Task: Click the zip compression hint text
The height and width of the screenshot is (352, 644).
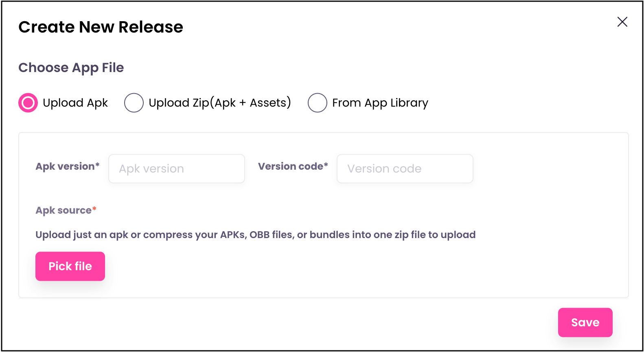Action: click(x=255, y=234)
